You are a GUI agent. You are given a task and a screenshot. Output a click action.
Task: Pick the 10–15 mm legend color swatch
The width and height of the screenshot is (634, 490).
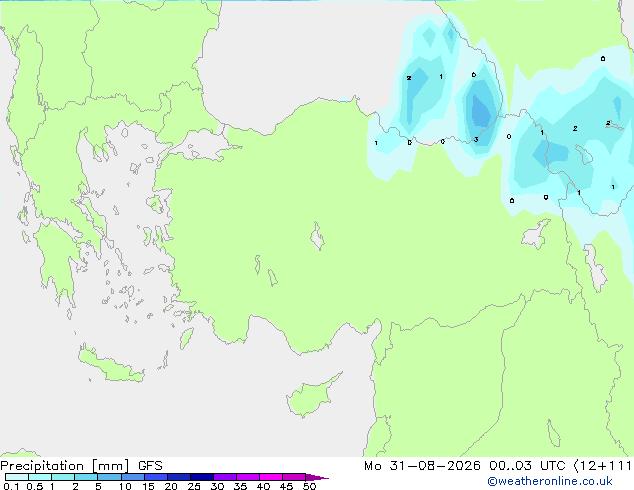[133, 477]
